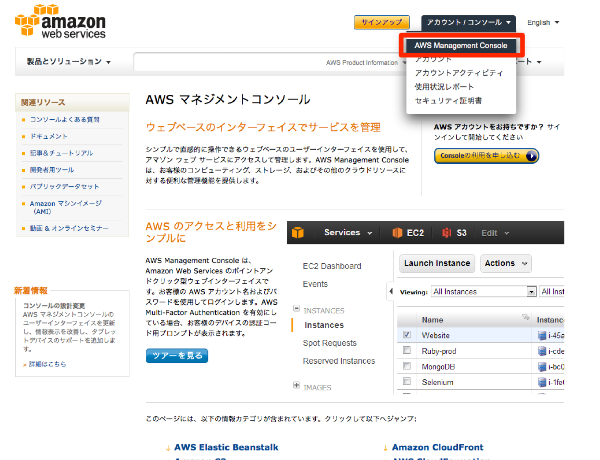Click the Ruby-prod instance name cell
Screen dimensions: 600x460
coord(439,351)
